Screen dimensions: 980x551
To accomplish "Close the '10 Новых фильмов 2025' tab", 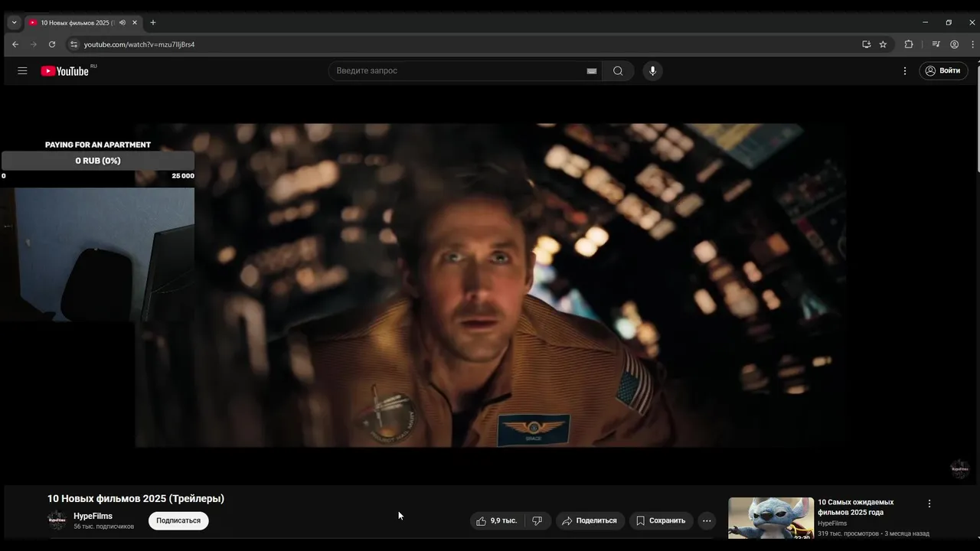I will pyautogui.click(x=135, y=22).
